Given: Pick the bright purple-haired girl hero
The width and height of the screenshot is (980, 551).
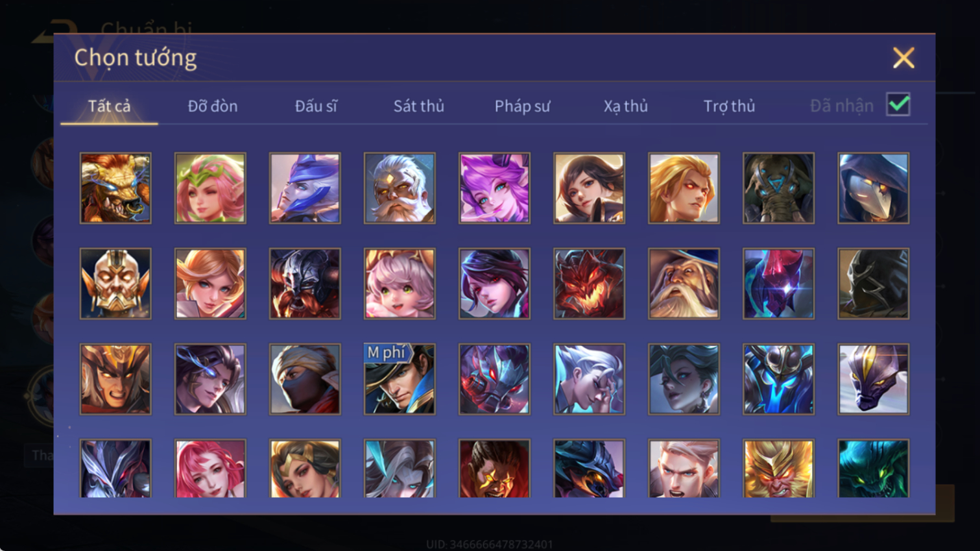Looking at the screenshot, I should point(494,188).
